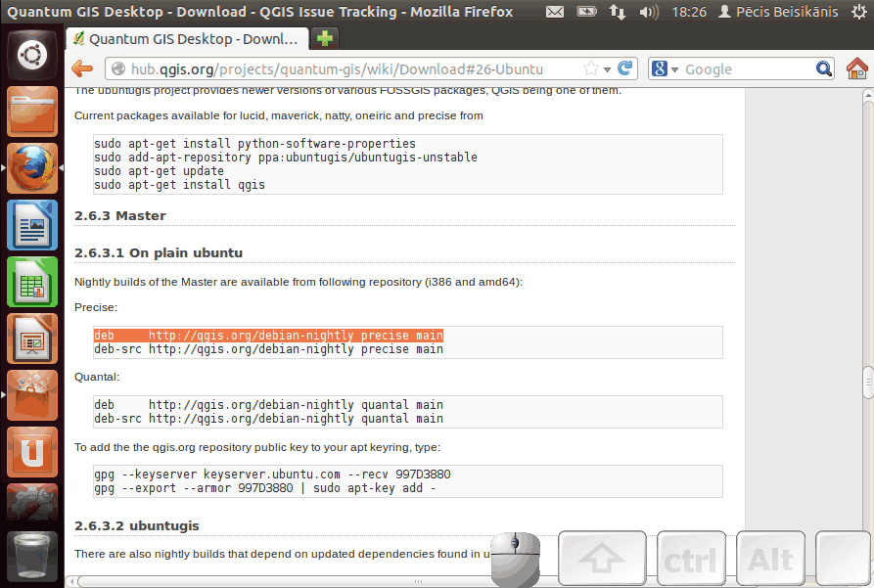Click line "sudo apt-get install qgis"

point(179,185)
